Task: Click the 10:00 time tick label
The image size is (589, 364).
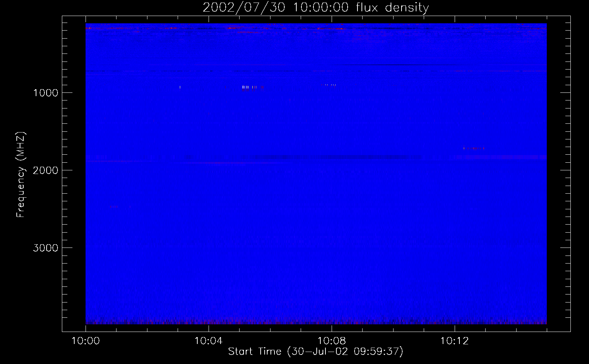Action: [x=86, y=341]
